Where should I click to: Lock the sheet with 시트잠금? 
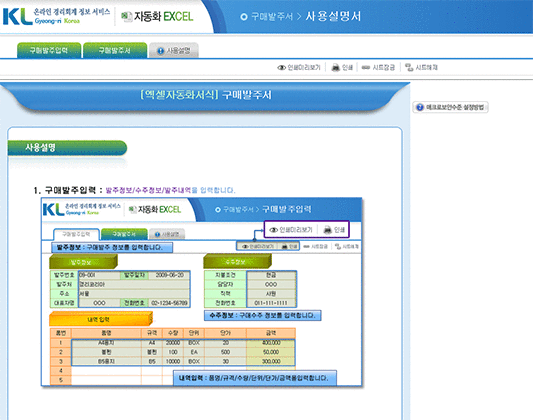(x=378, y=67)
